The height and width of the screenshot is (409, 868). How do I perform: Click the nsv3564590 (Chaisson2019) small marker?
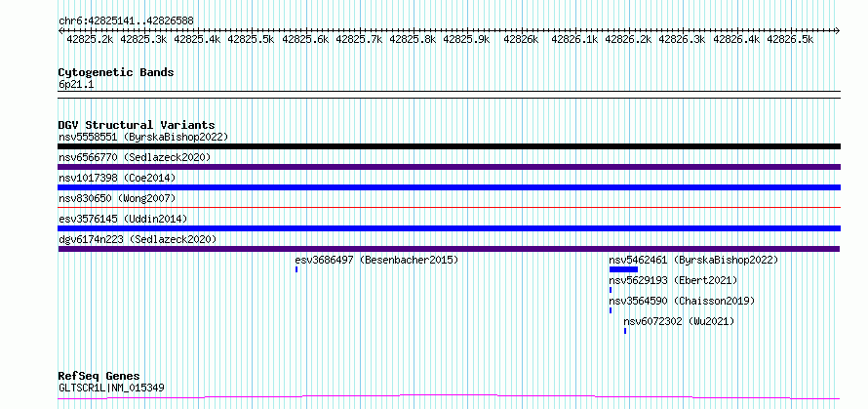[x=611, y=310]
